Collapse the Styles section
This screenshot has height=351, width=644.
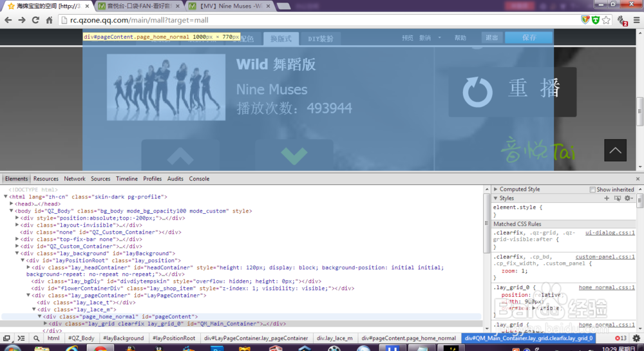coord(496,198)
